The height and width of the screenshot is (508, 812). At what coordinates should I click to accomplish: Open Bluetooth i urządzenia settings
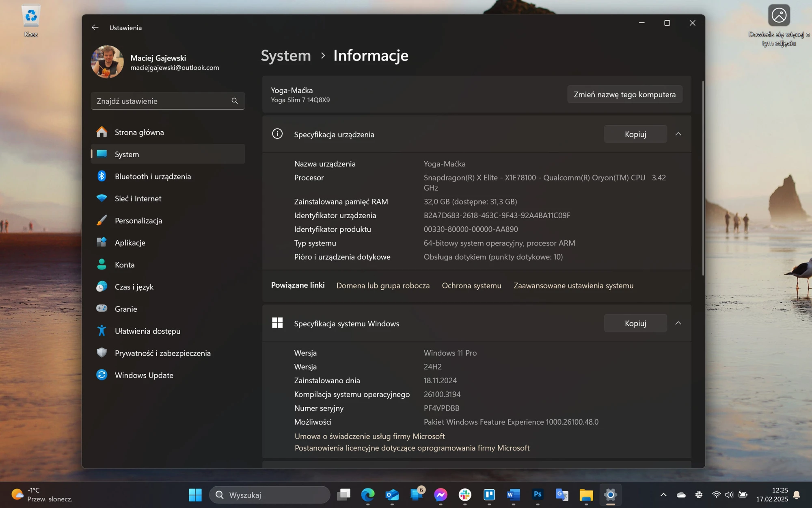(x=168, y=176)
